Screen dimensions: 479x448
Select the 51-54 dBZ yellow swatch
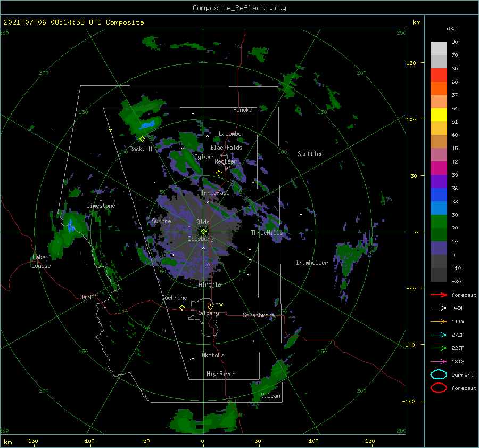point(439,115)
